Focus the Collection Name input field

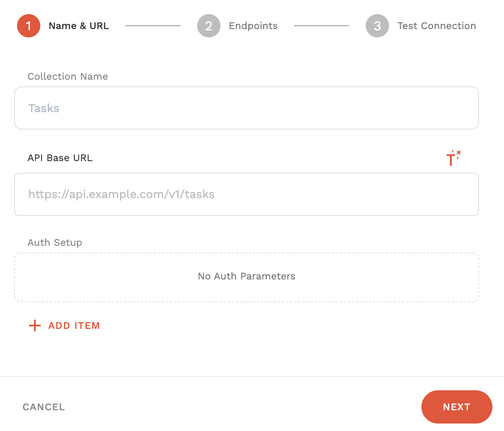pos(247,108)
